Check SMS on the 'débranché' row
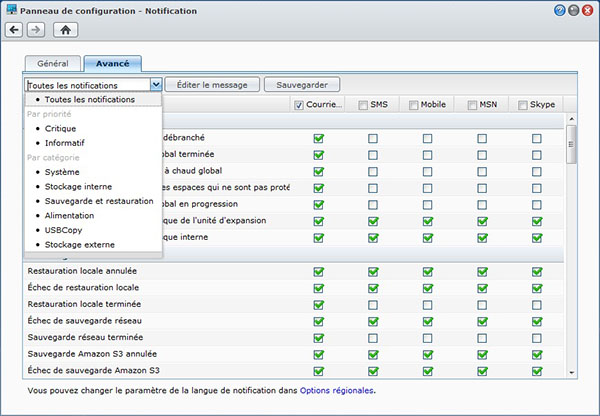The image size is (600, 416). [x=373, y=138]
